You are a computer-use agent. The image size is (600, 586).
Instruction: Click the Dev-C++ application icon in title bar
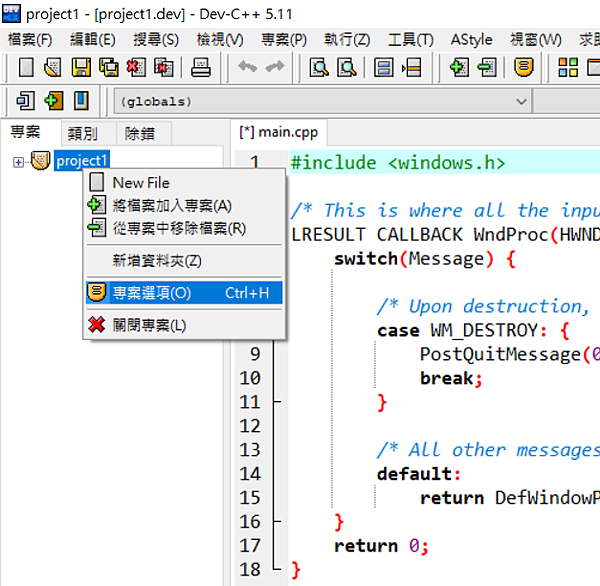point(11,13)
